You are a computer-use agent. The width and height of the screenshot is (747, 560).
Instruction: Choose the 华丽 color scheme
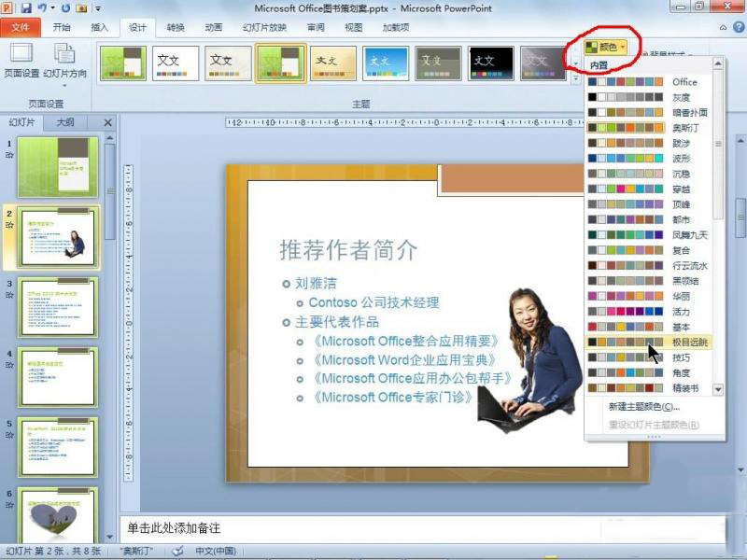[648, 296]
